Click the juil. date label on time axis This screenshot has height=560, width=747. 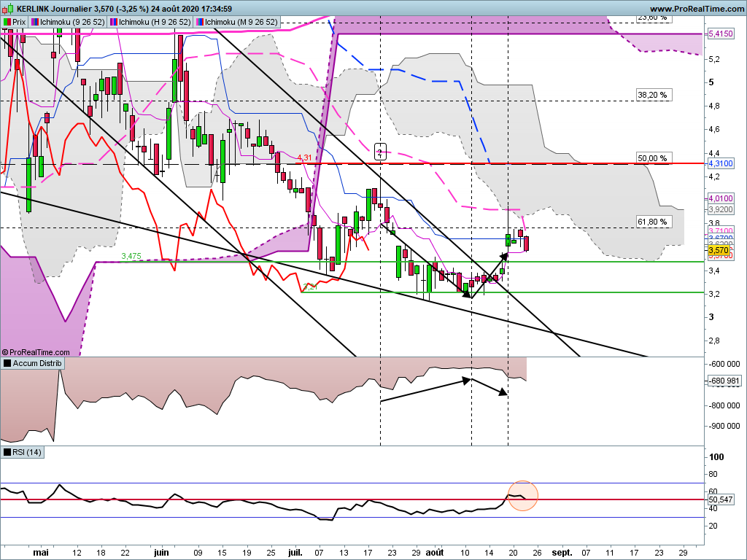pyautogui.click(x=295, y=553)
